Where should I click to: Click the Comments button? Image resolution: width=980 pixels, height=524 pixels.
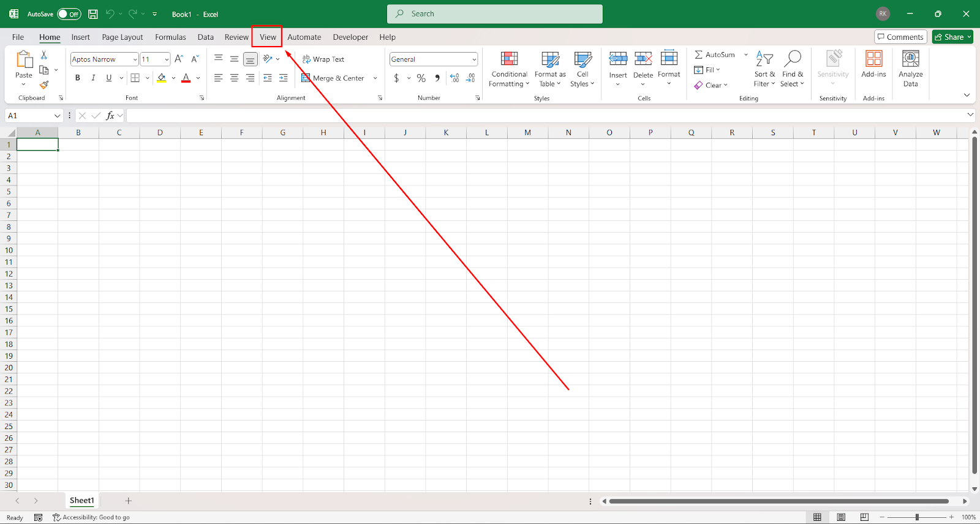[x=900, y=37]
